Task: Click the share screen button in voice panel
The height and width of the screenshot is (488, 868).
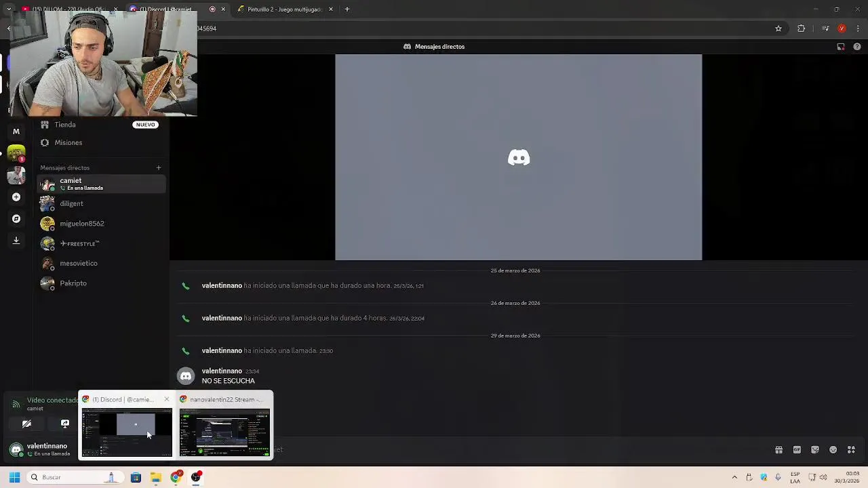Action: pos(65,424)
